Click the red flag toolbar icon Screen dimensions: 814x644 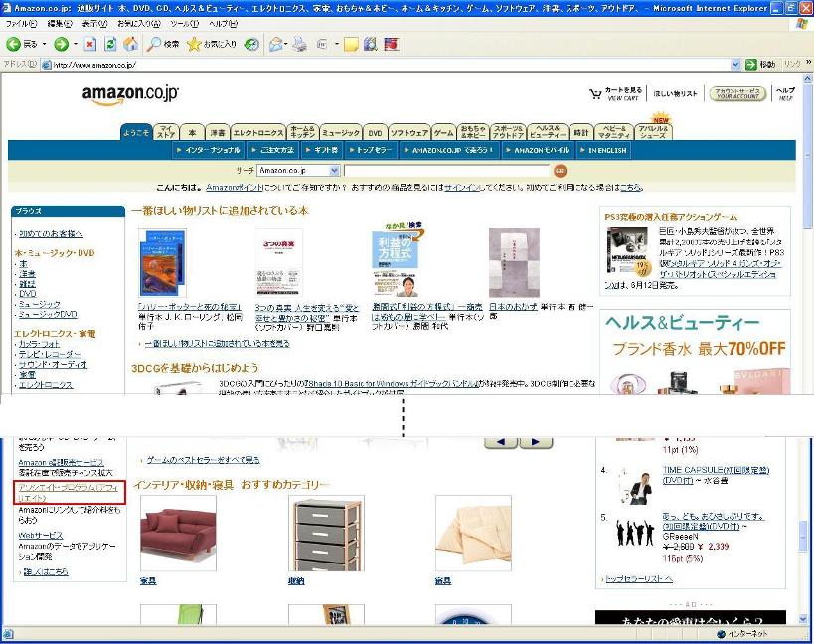coord(392,44)
